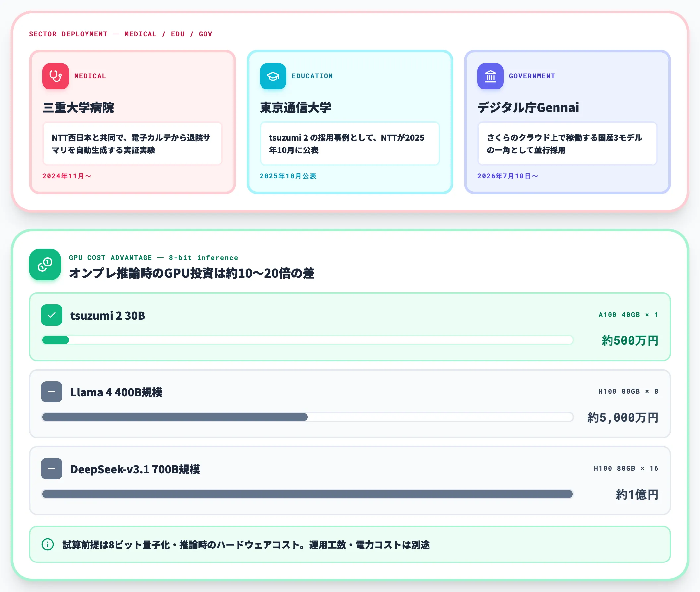Click the SECTOR DEPLOYMENT section header
The image size is (700, 592).
click(121, 34)
